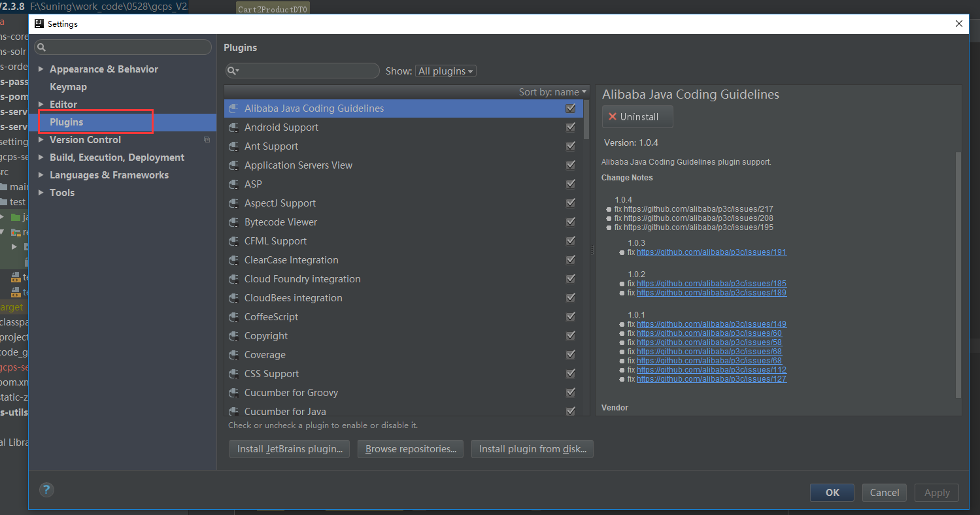Focus the settings search field
Screen dimensions: 980x515
(123, 48)
